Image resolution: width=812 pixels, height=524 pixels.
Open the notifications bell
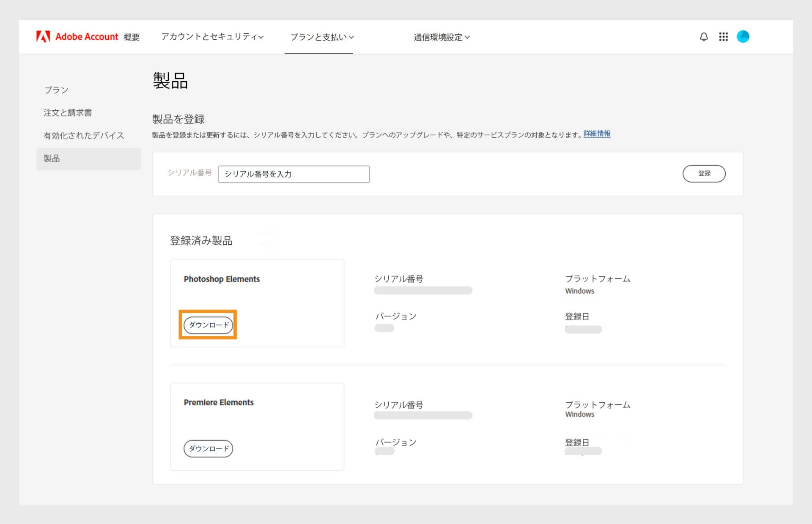pos(704,37)
